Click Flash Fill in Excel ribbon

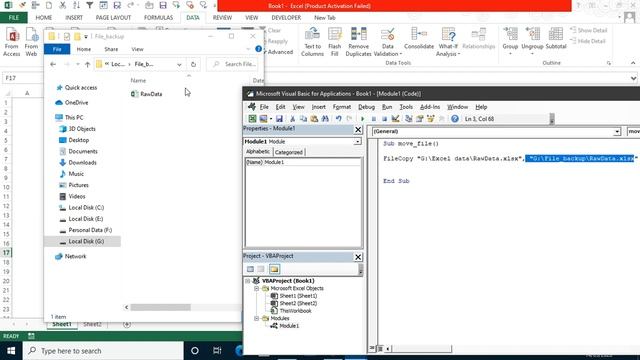pyautogui.click(x=334, y=42)
